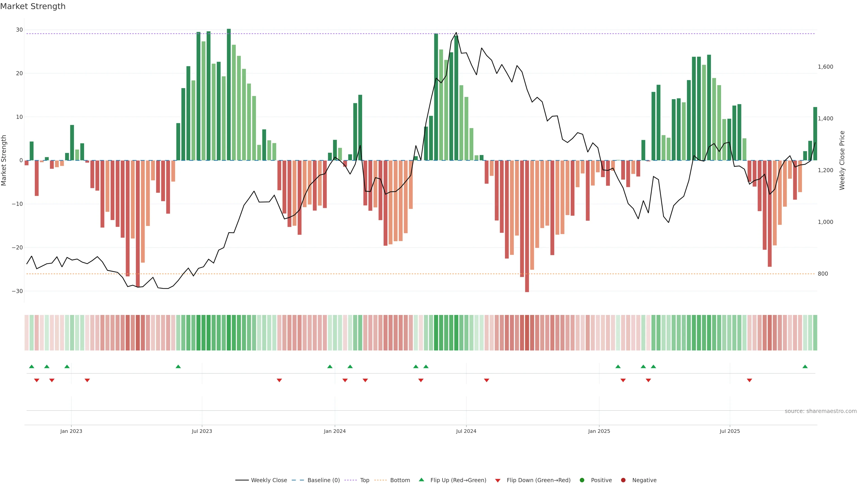Click the Jan 2024 axis label

[335, 431]
